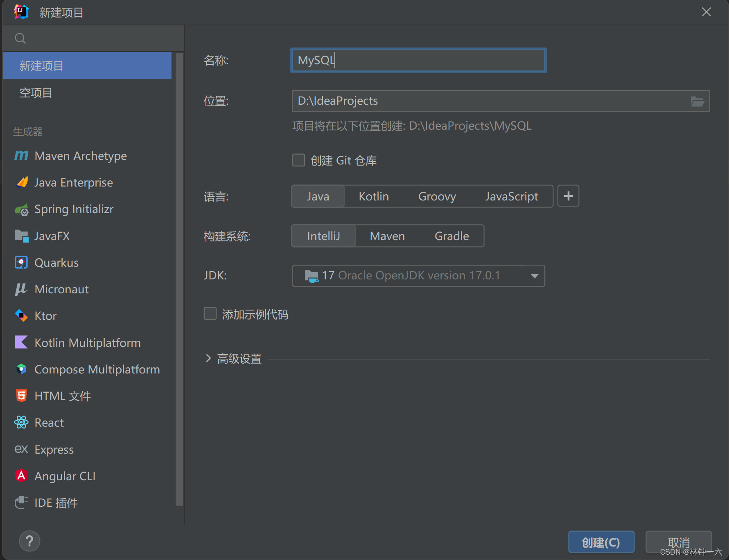Switch language to Kotlin
This screenshot has width=729, height=560.
373,196
